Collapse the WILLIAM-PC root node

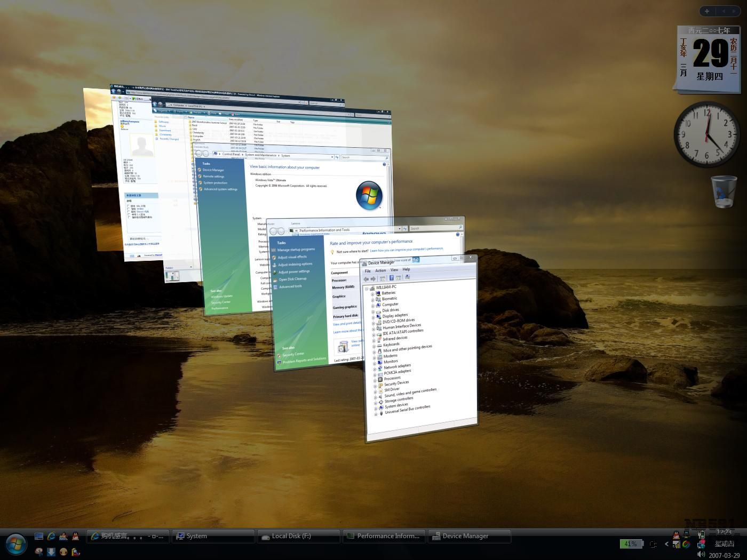click(366, 288)
